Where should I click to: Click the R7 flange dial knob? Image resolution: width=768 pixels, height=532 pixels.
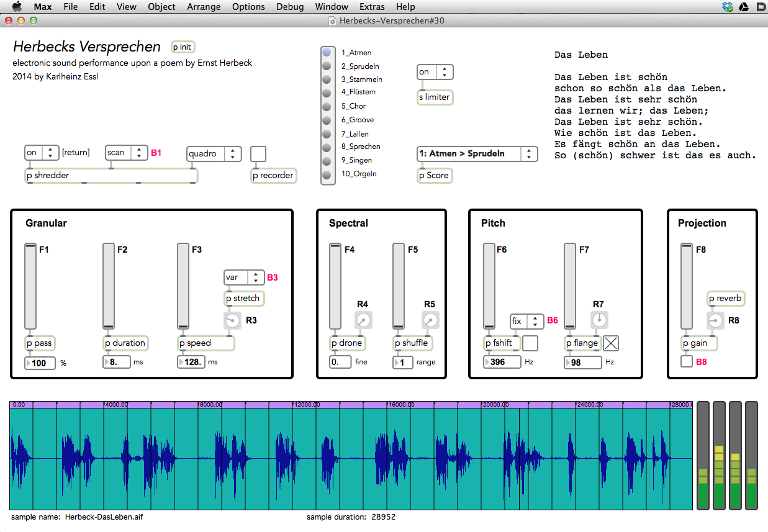(599, 320)
